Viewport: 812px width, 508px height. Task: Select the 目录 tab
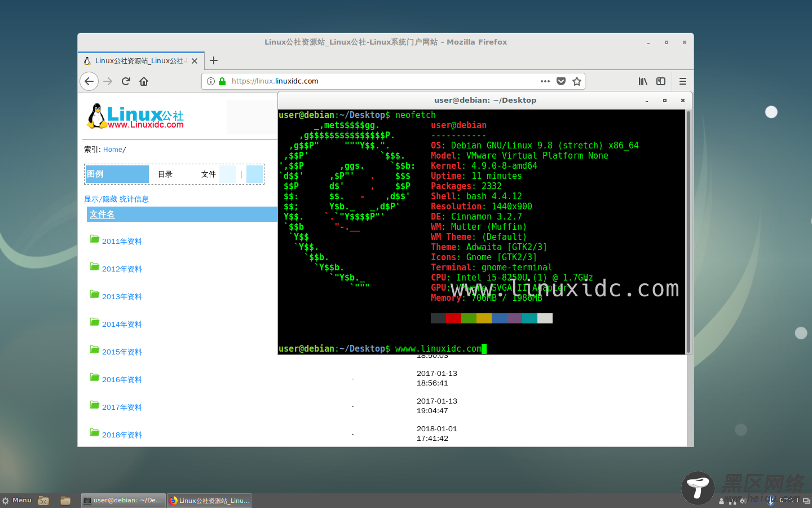[165, 174]
